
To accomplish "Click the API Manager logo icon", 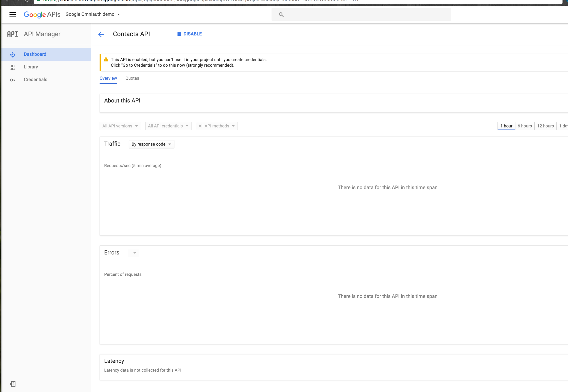I will coord(13,34).
